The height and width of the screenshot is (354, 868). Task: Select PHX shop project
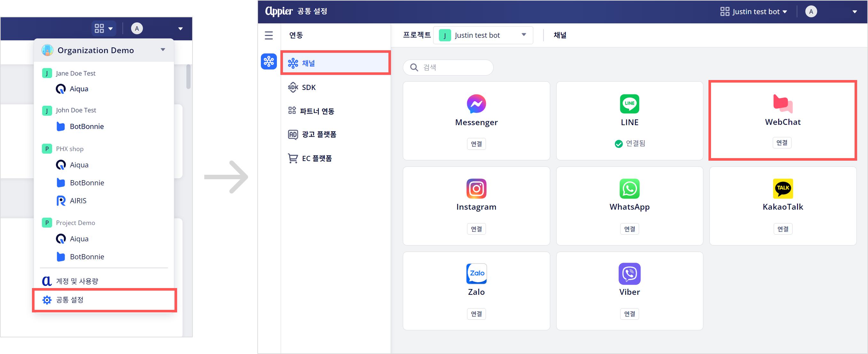[x=63, y=149]
